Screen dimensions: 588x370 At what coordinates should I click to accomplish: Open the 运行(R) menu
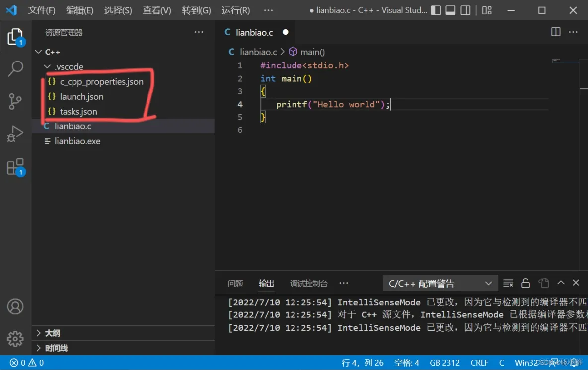pyautogui.click(x=235, y=10)
